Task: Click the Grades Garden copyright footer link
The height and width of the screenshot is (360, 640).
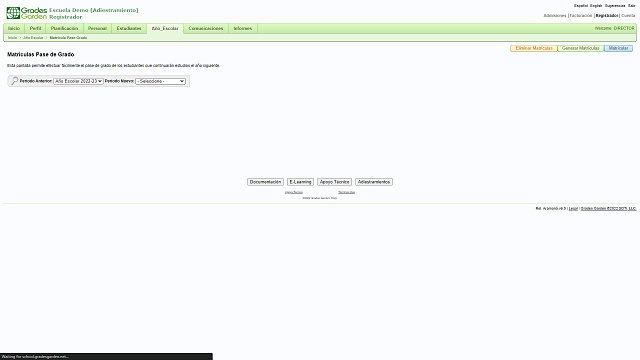Action: point(608,209)
